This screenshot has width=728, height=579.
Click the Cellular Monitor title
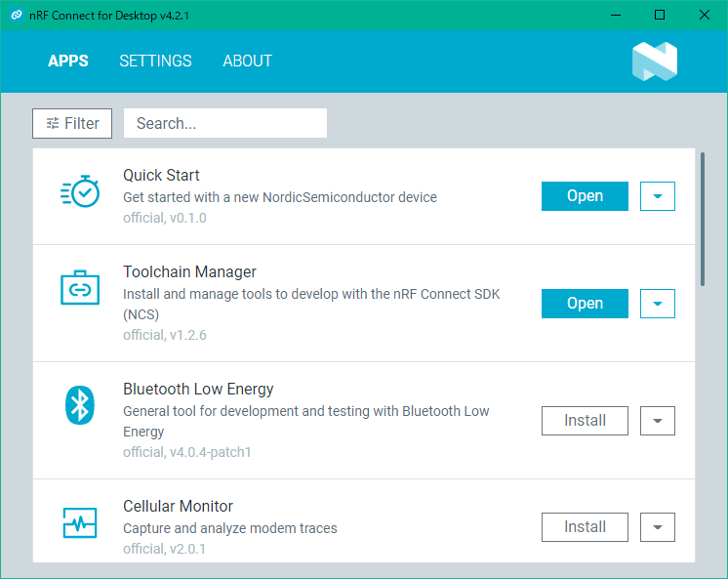(x=178, y=506)
